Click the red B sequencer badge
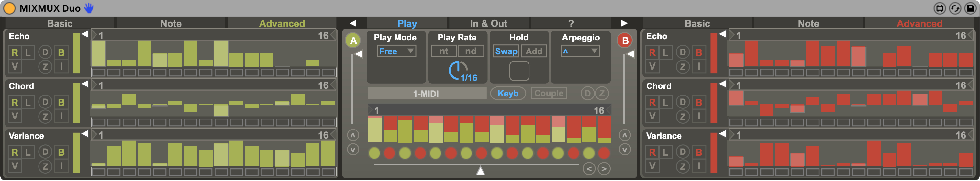This screenshot has height=181, width=980. coord(625,40)
